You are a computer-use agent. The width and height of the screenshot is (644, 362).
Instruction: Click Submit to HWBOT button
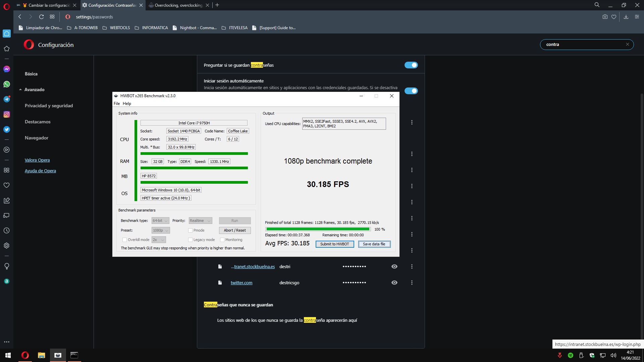(335, 244)
